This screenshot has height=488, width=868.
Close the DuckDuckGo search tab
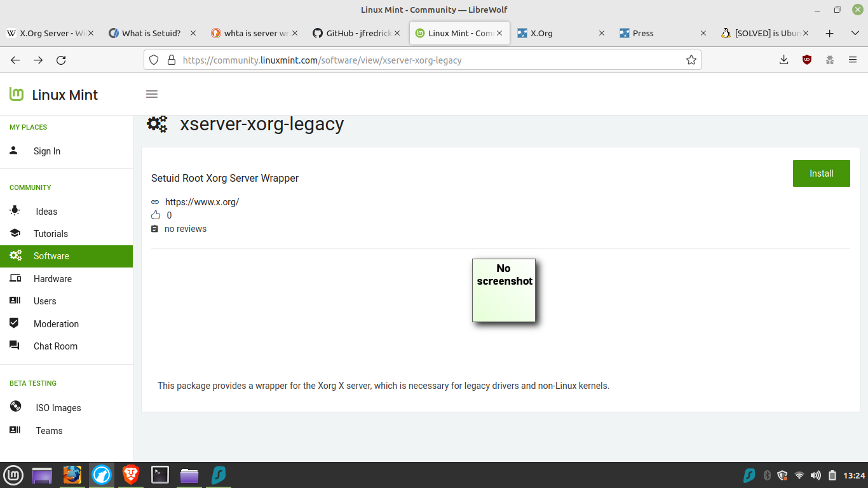pos(295,33)
